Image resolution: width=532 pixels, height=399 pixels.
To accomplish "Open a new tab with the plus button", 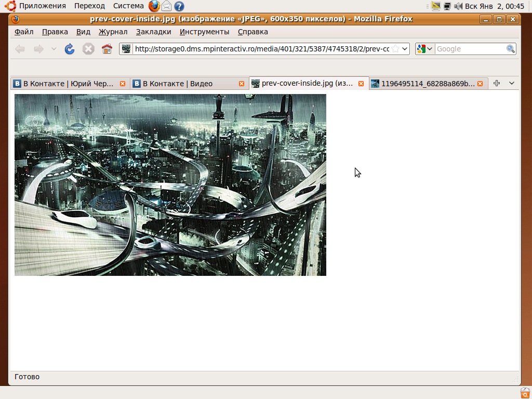I will (497, 83).
